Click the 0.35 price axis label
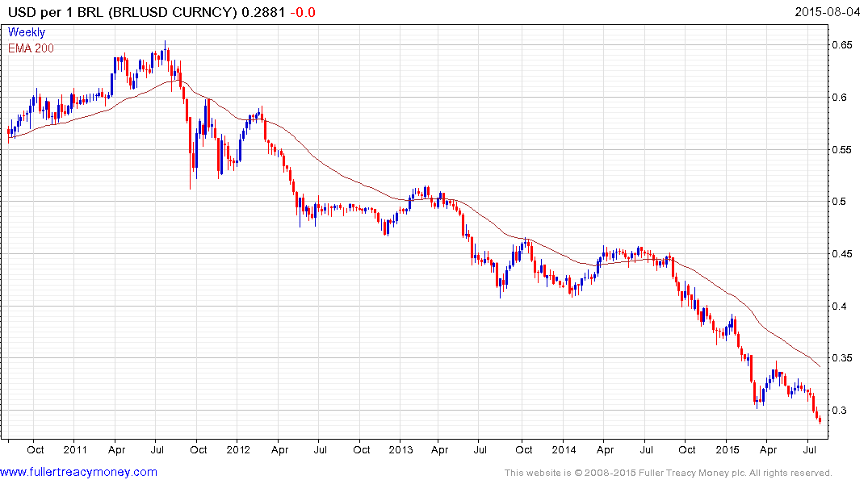Viewport: 868px width, 484px height. pyautogui.click(x=844, y=358)
